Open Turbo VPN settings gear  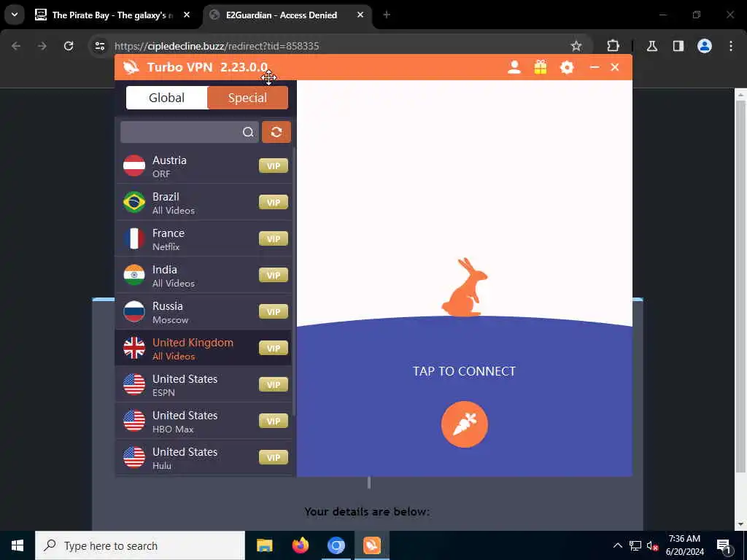pyautogui.click(x=566, y=67)
